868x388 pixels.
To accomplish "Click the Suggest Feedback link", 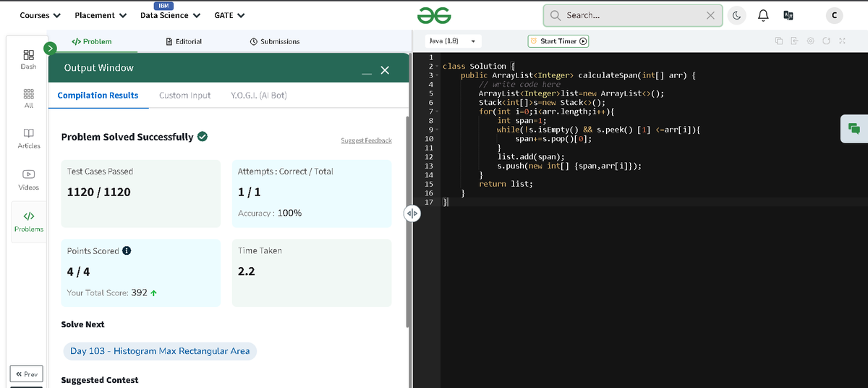I will pyautogui.click(x=366, y=140).
